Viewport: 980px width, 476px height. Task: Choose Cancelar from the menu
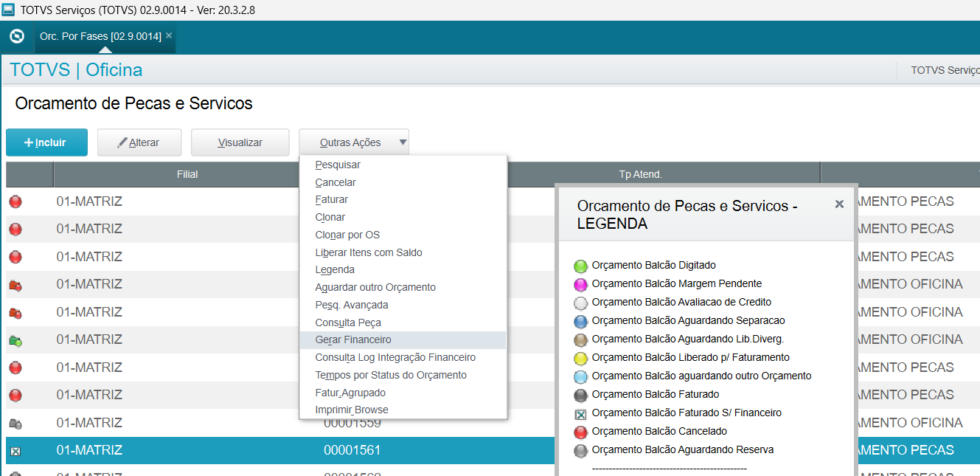(x=403, y=182)
